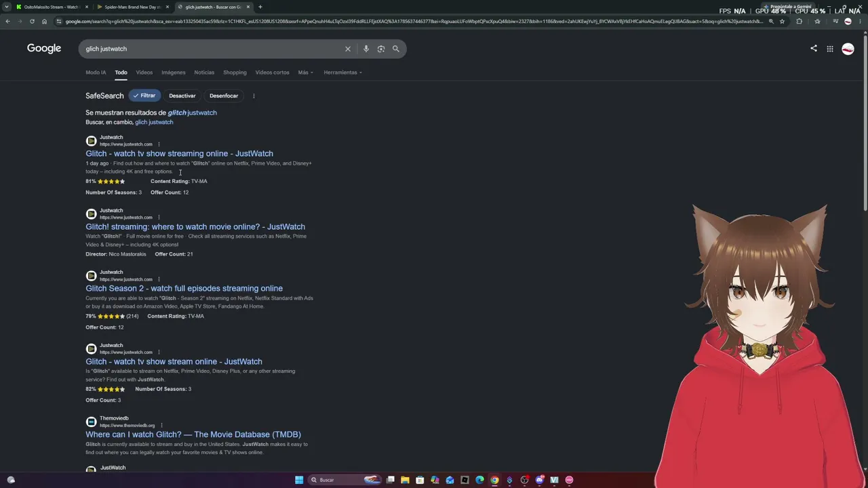Clear the Google search box text
Viewport: 868px width, 488px height.
348,49
